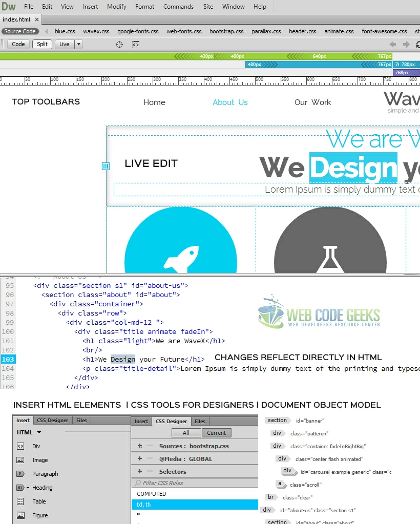Click code line number 103
Screen dimensions: 420x524
[x=8, y=359]
